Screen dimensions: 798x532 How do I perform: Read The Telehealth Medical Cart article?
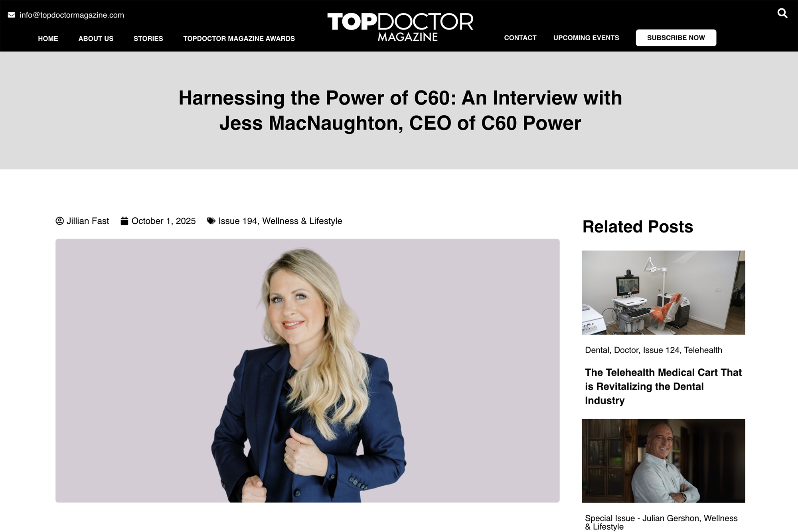coord(663,386)
